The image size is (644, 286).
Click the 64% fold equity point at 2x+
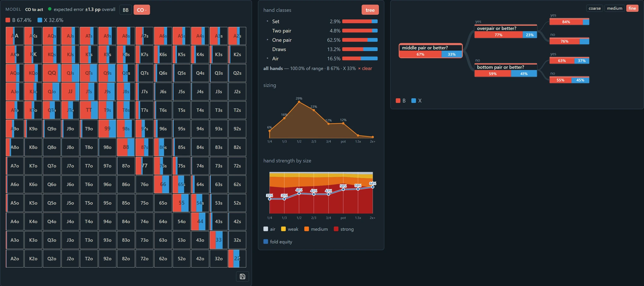click(373, 187)
